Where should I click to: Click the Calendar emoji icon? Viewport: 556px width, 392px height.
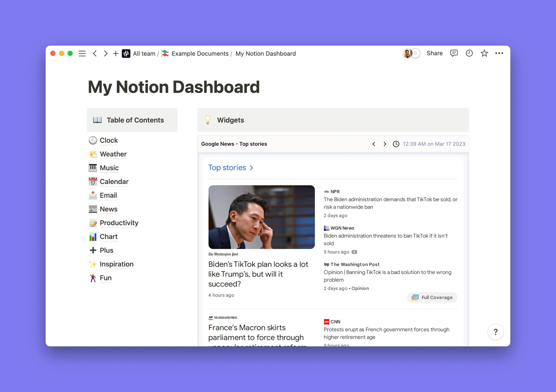[93, 181]
